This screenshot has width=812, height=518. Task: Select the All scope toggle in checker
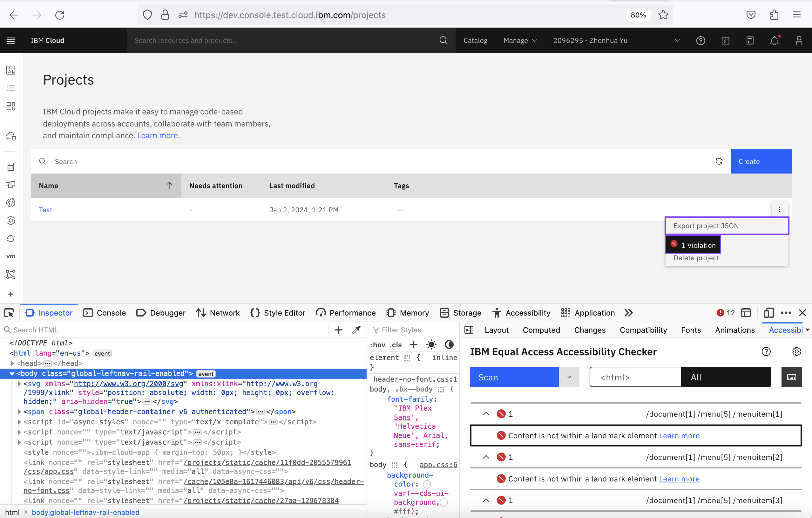click(726, 377)
